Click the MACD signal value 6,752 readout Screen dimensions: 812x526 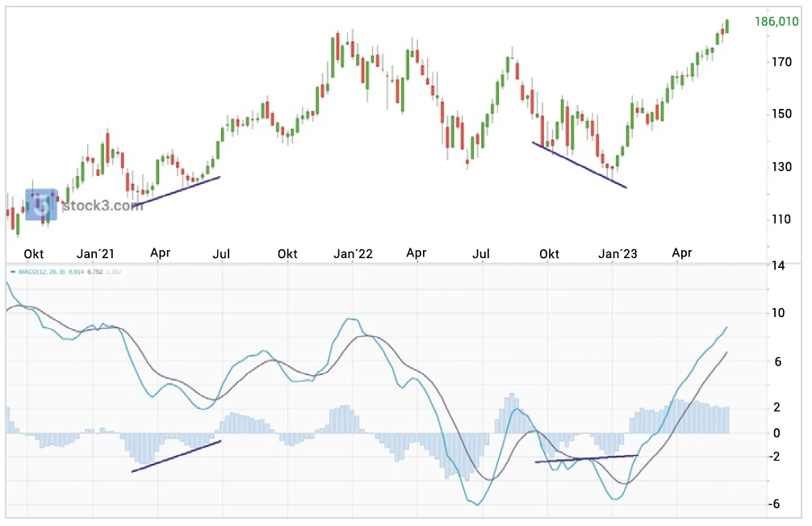94,271
